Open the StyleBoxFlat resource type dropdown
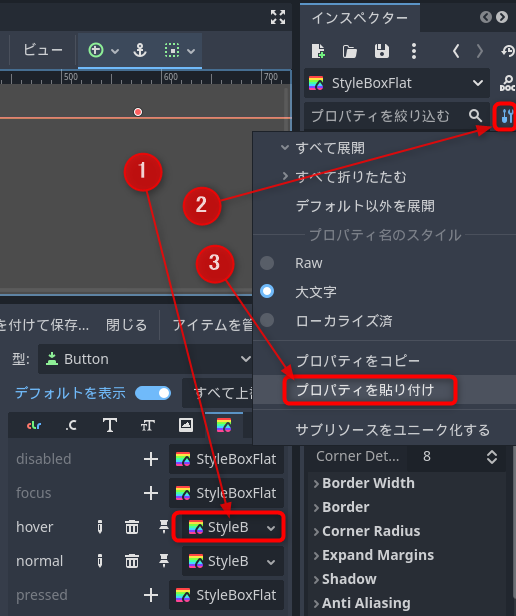This screenshot has height=616, width=516. point(397,83)
